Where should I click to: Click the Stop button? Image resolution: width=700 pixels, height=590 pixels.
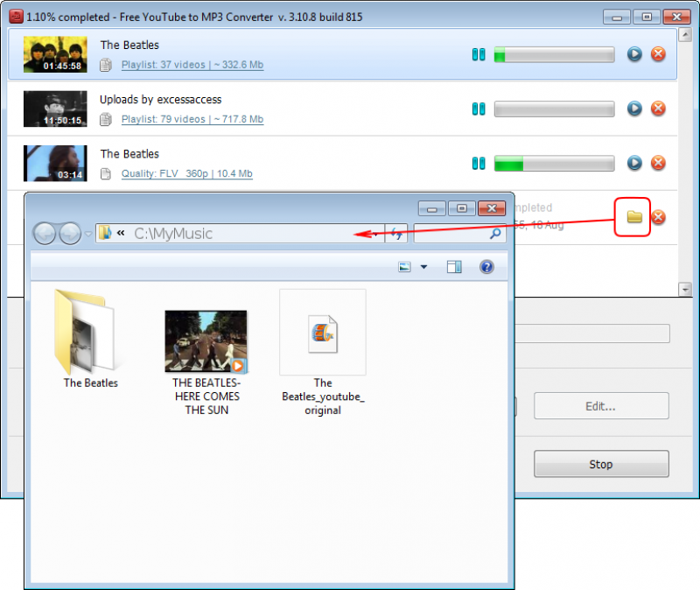[x=601, y=464]
